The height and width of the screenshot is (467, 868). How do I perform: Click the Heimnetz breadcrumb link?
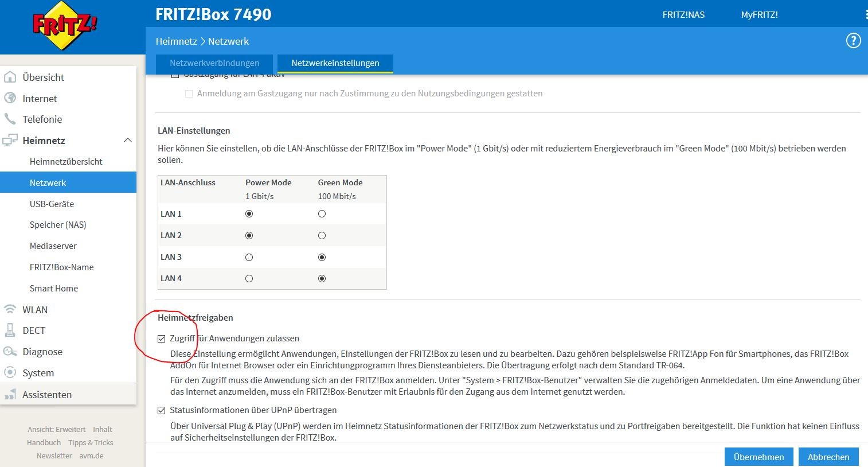pyautogui.click(x=176, y=41)
